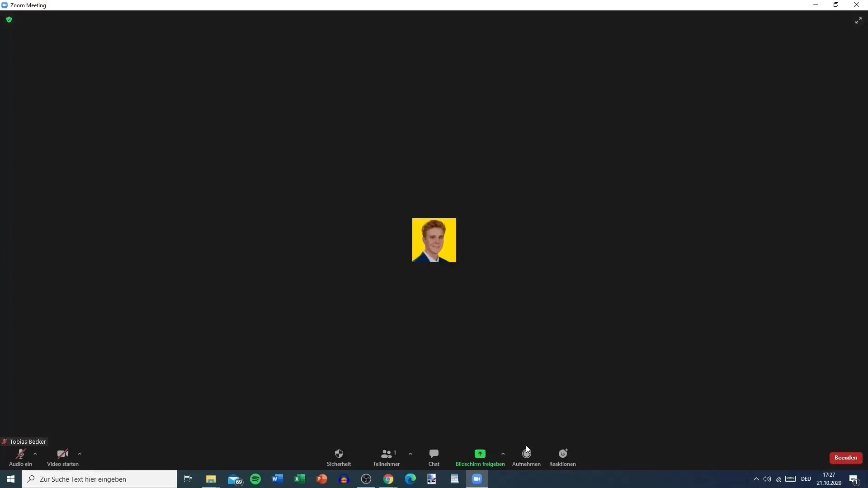868x488 pixels.
Task: Toggle Bildschirm freigeben active state
Action: click(x=480, y=457)
